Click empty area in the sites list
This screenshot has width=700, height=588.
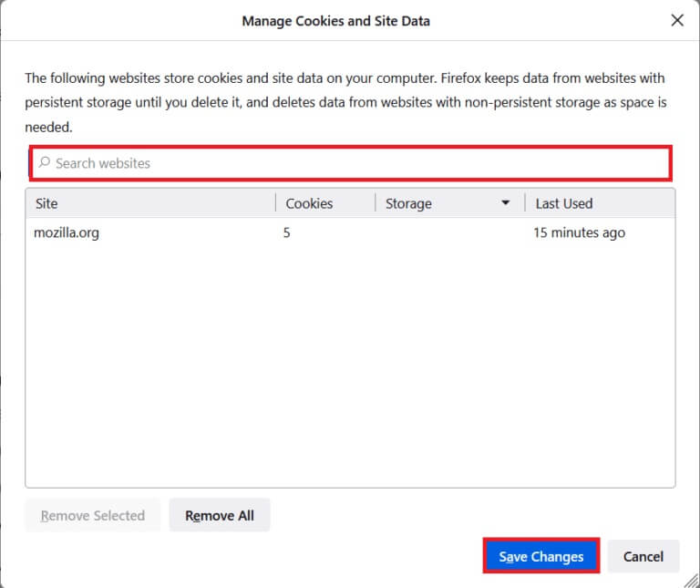tap(350, 365)
